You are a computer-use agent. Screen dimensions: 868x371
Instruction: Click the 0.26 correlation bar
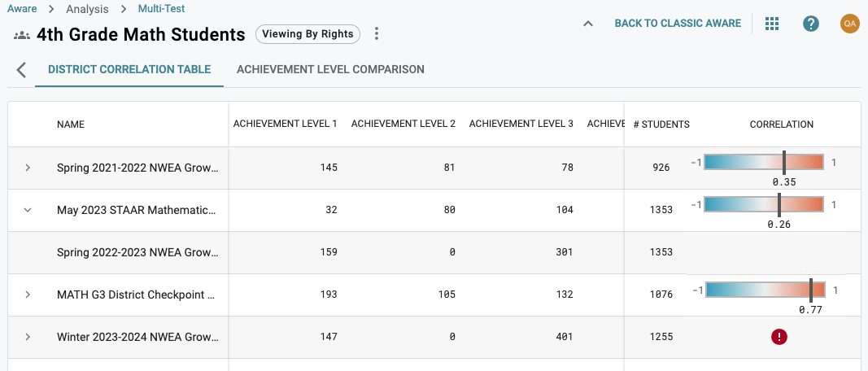pyautogui.click(x=764, y=204)
